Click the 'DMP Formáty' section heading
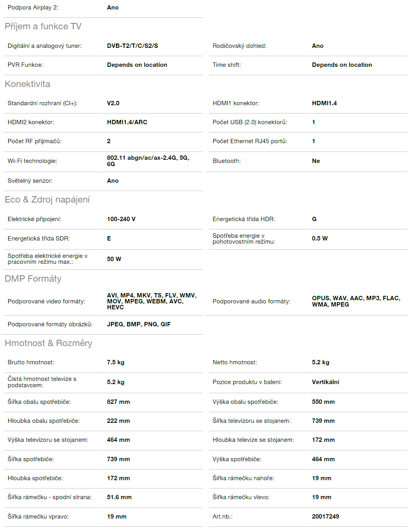Screen dimensions: 413x532 [x=33, y=279]
